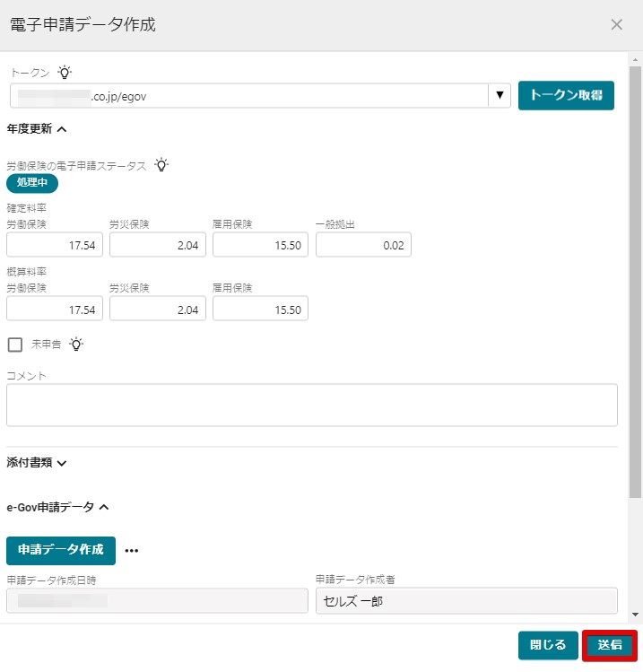Edit the 概算料率 労災保険 field
This screenshot has width=643, height=672.
click(158, 309)
